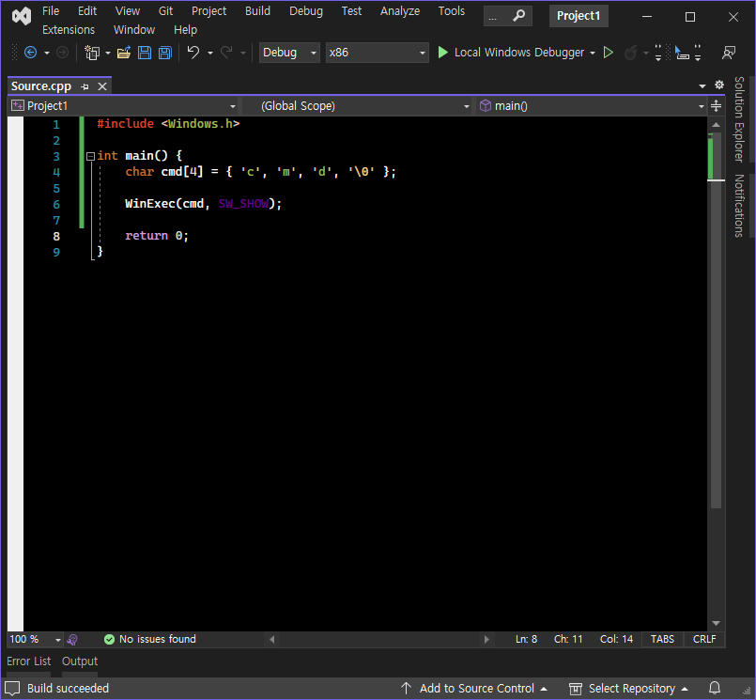Open the active documents list dropdown arrow
The height and width of the screenshot is (700, 756).
pos(702,86)
